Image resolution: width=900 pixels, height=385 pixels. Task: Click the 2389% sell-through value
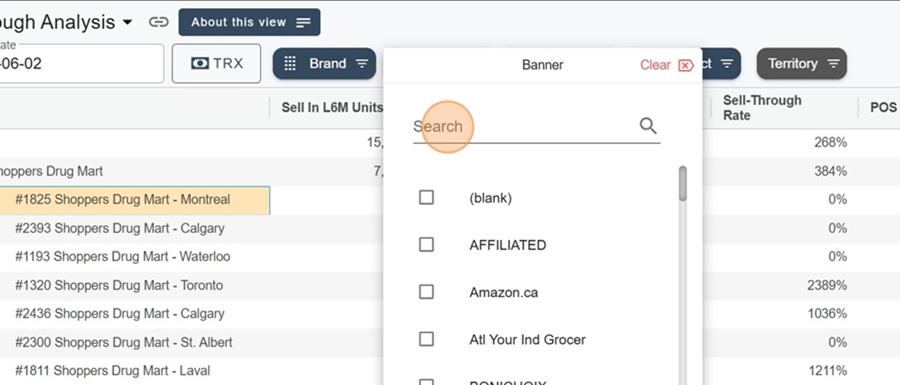(x=826, y=285)
